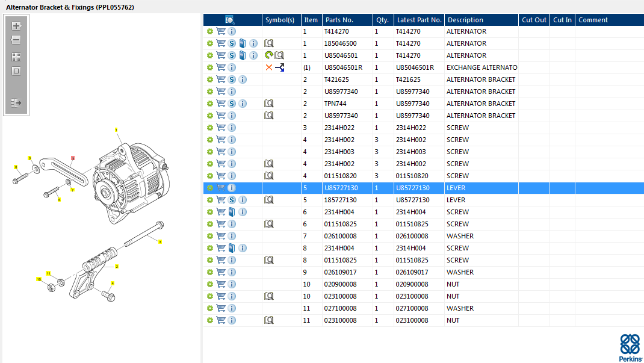
Task: Click the list export arrow icon in diagram toolbar
Action: point(16,103)
